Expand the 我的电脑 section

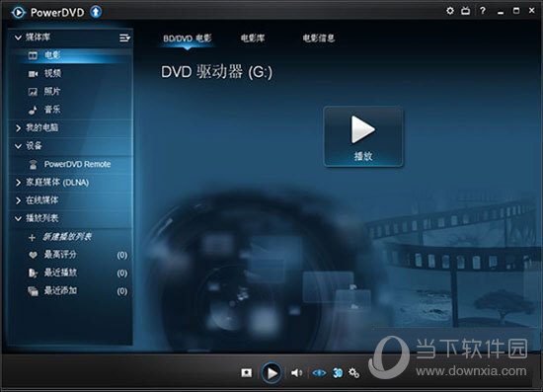pyautogui.click(x=18, y=128)
